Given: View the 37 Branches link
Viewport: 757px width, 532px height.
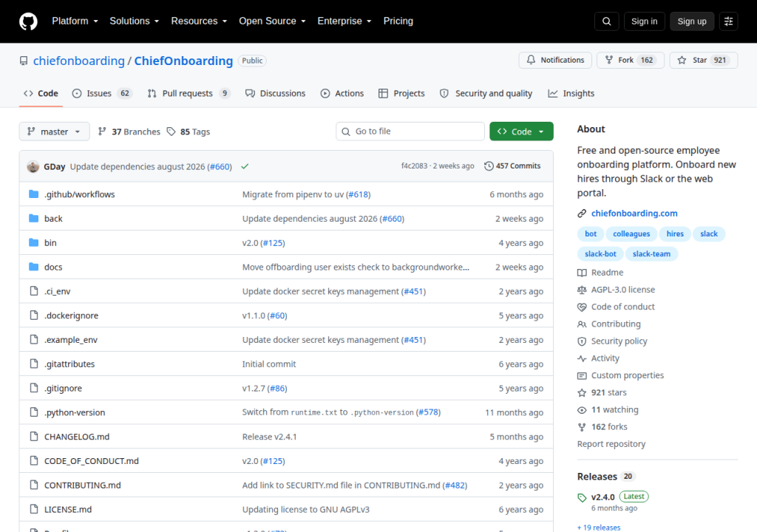Looking at the screenshot, I should pyautogui.click(x=129, y=132).
